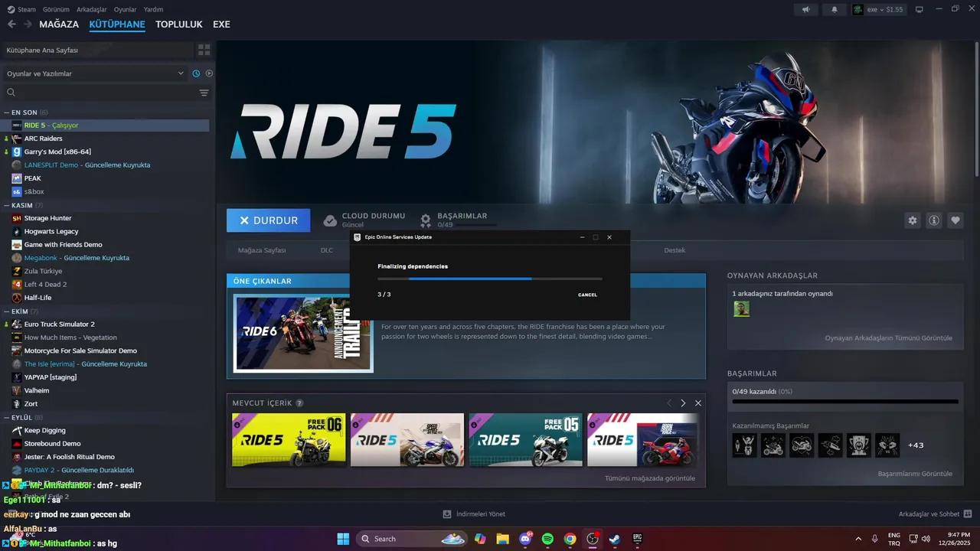This screenshot has height=551, width=980.
Task: Open the announcements megaphone icon
Action: [x=805, y=9]
